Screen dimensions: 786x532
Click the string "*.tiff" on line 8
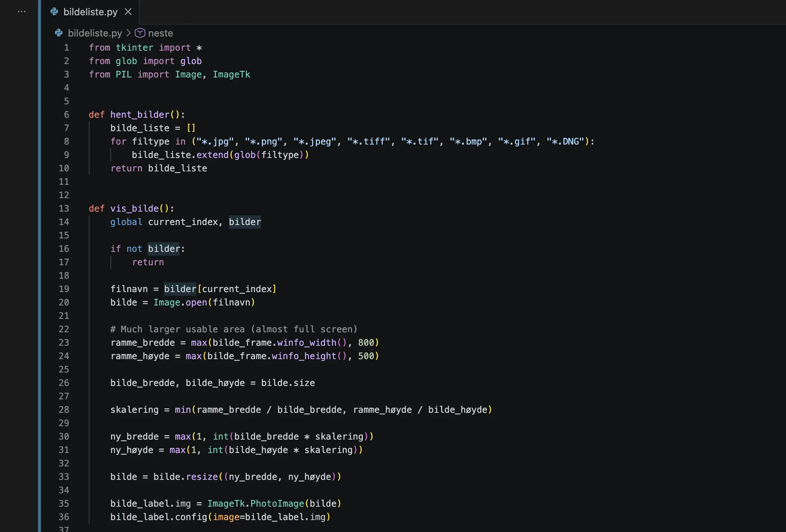tap(369, 142)
